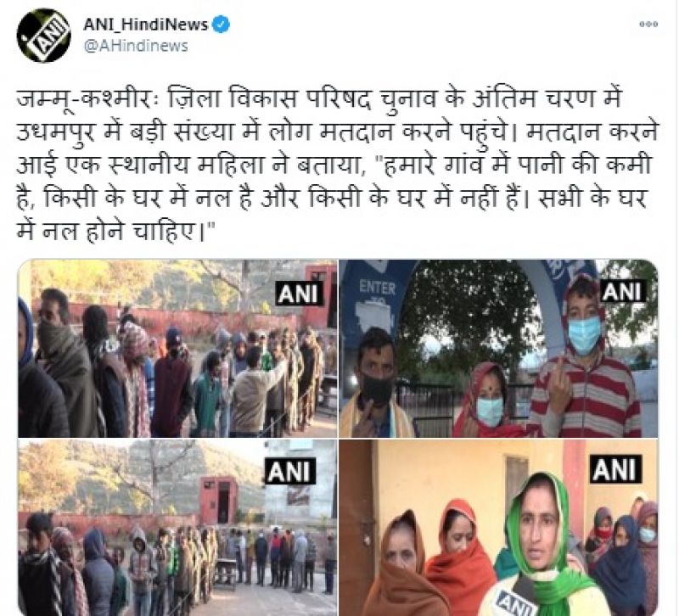
Task: Open the three-dot more options menu
Action: click(x=648, y=25)
